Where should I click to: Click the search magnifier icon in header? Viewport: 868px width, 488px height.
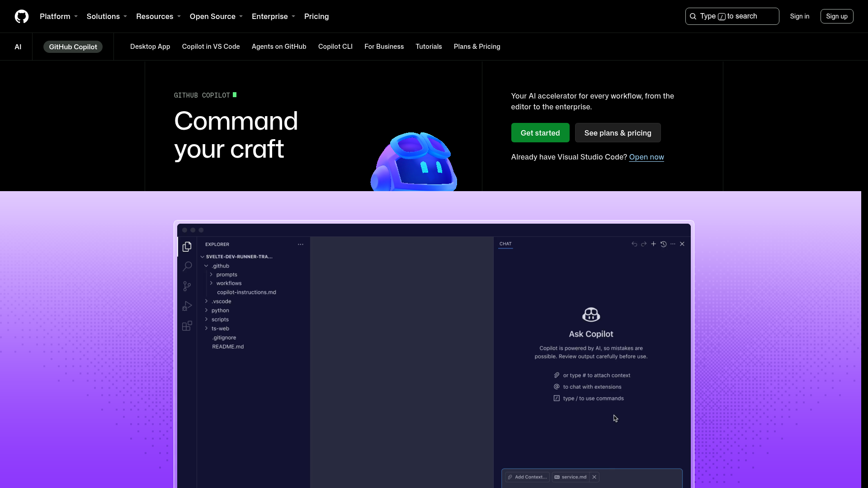693,16
